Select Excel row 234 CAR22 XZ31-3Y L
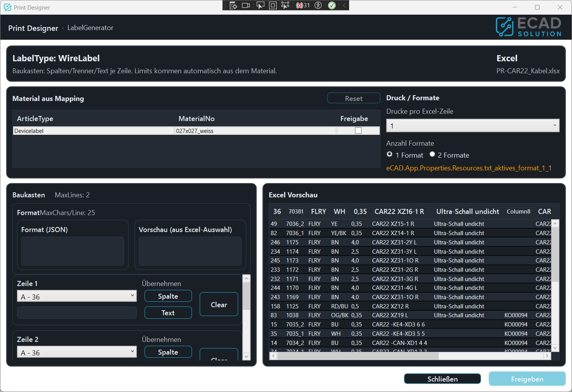 coord(410,251)
